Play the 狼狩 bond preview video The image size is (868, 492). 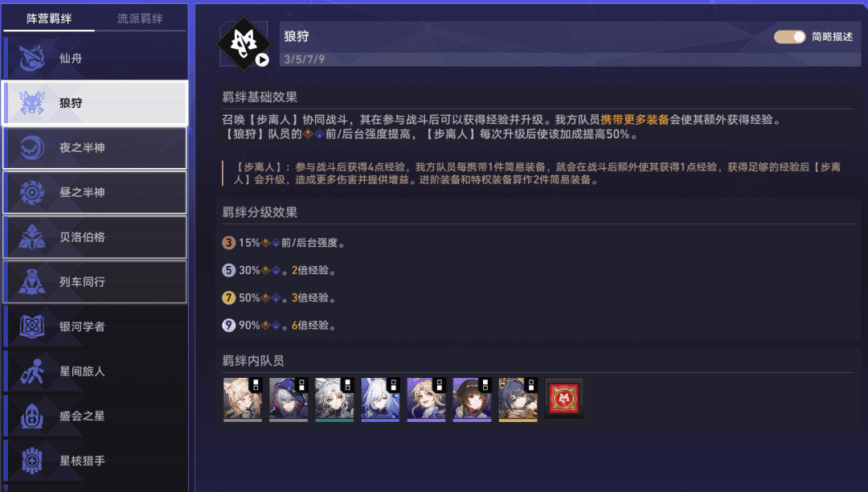262,59
